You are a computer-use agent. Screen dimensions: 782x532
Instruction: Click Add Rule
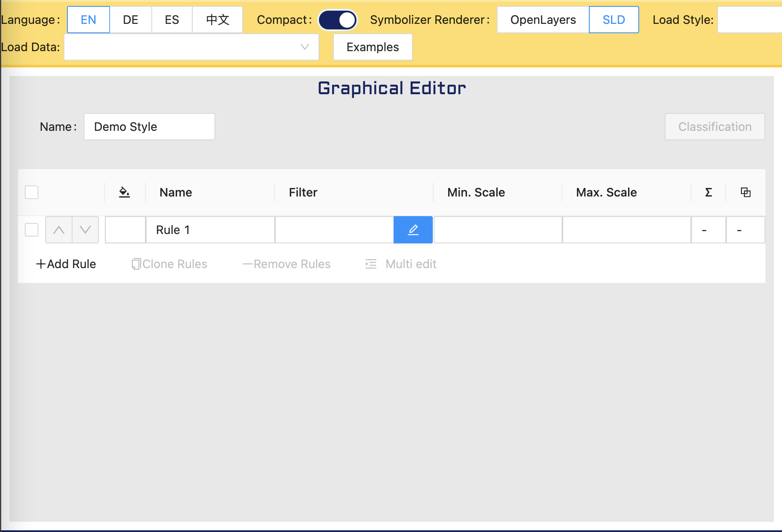tap(66, 264)
